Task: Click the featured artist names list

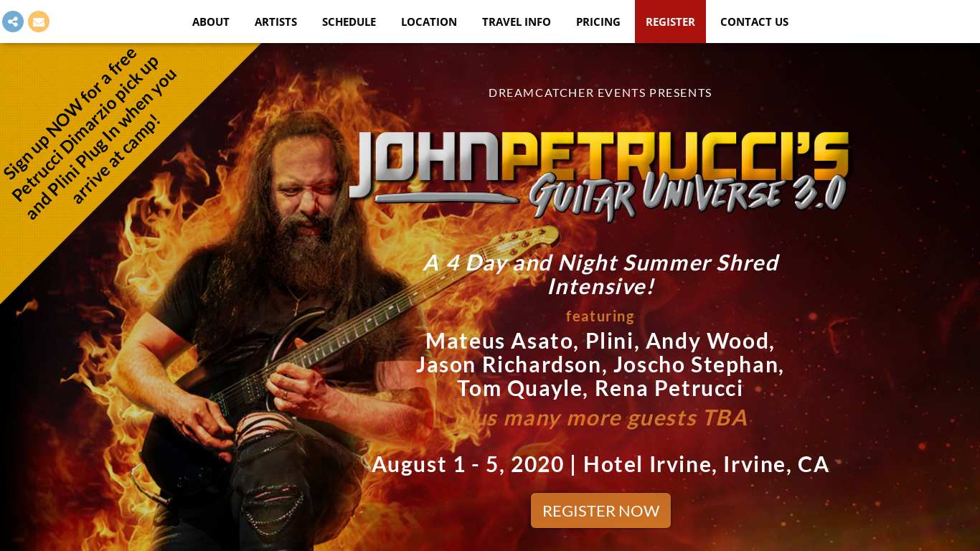Action: point(600,364)
